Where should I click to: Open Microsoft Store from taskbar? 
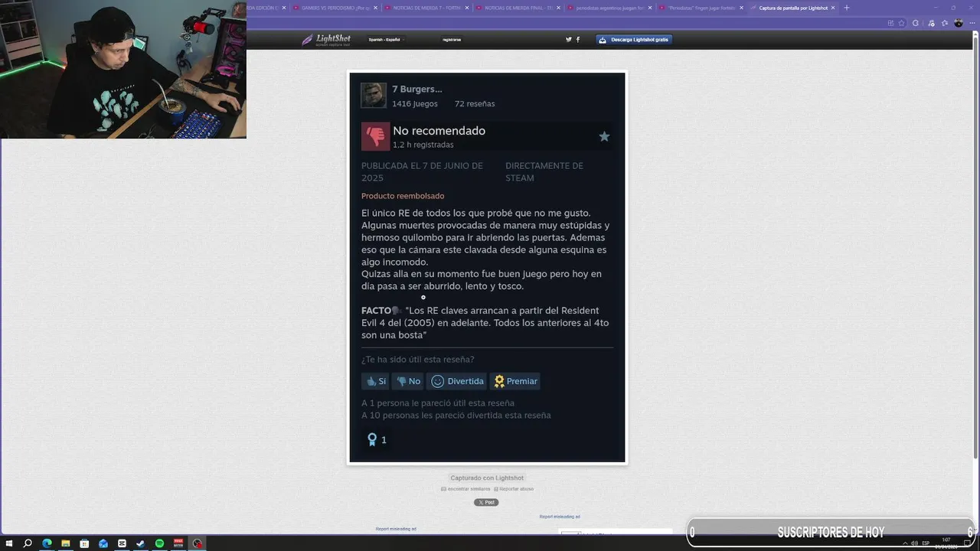pos(84,543)
